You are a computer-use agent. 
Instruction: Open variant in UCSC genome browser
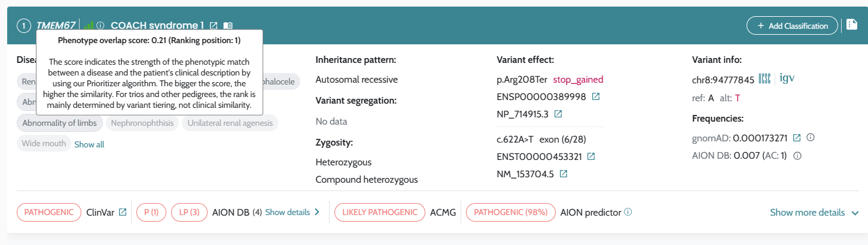pos(765,79)
